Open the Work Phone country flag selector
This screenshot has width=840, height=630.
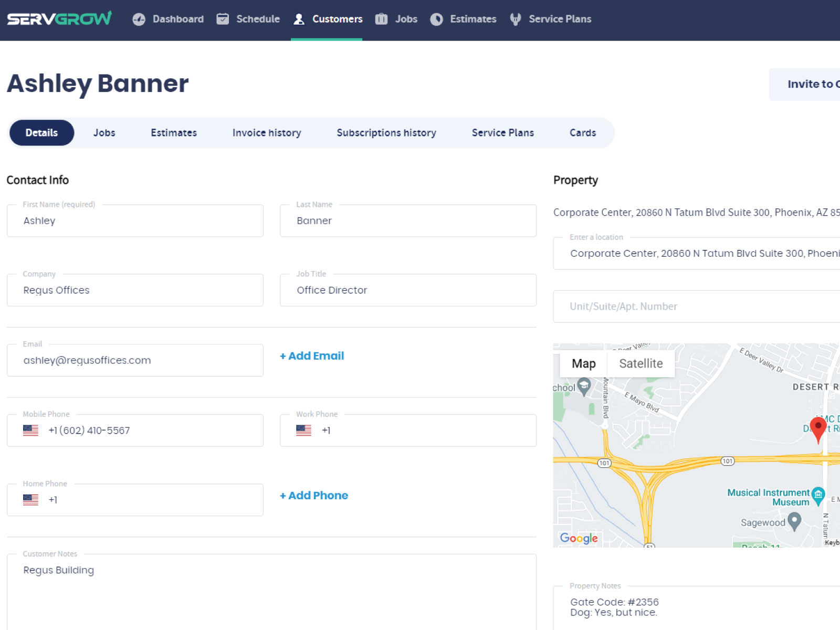(303, 430)
